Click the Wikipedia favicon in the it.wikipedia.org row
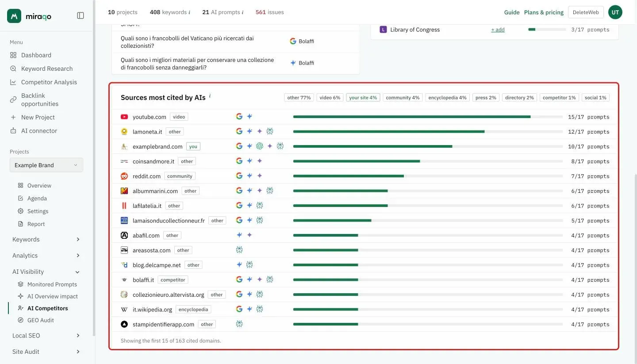Image resolution: width=637 pixels, height=364 pixels. pos(124,310)
